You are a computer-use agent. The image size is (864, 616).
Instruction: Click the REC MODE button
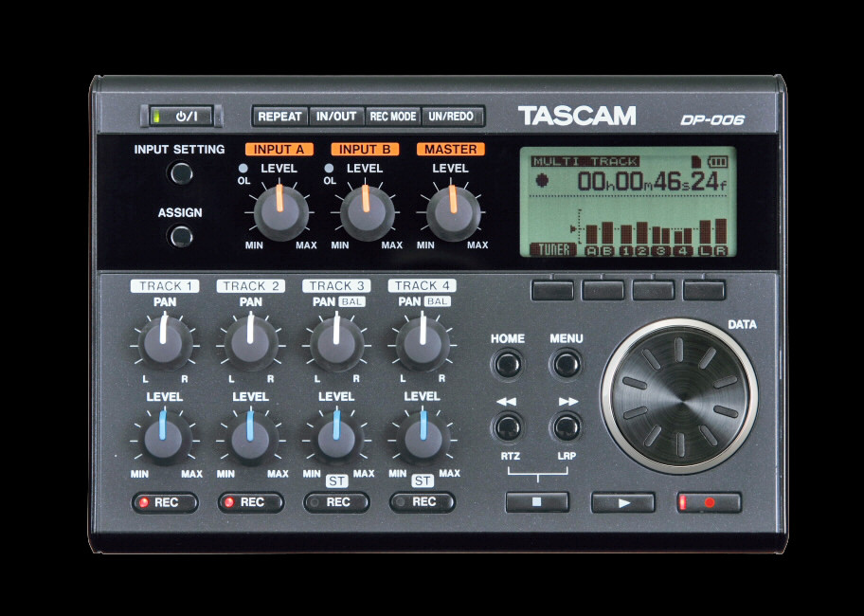393,117
